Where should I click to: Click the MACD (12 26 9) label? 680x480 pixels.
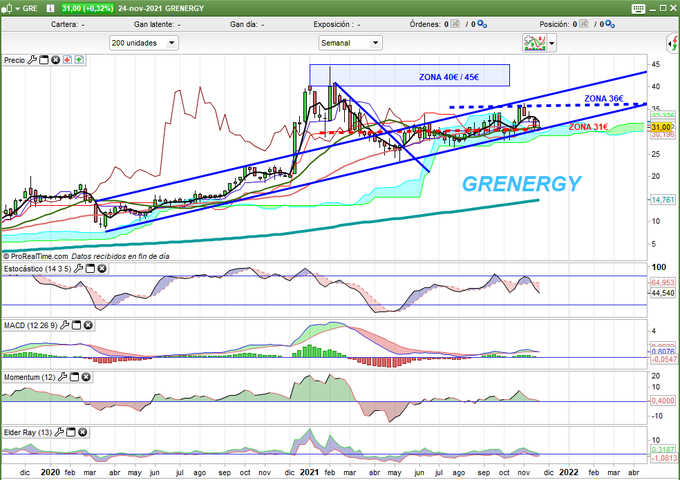coord(30,325)
